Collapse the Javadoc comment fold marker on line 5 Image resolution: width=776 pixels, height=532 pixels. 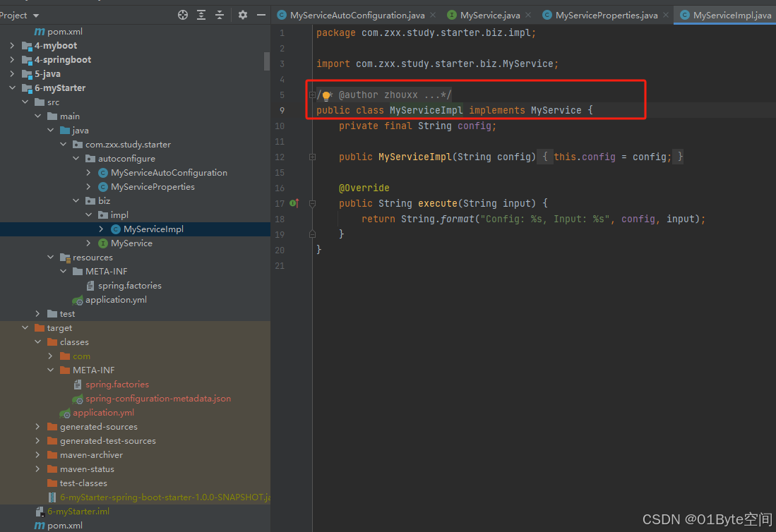(x=312, y=95)
